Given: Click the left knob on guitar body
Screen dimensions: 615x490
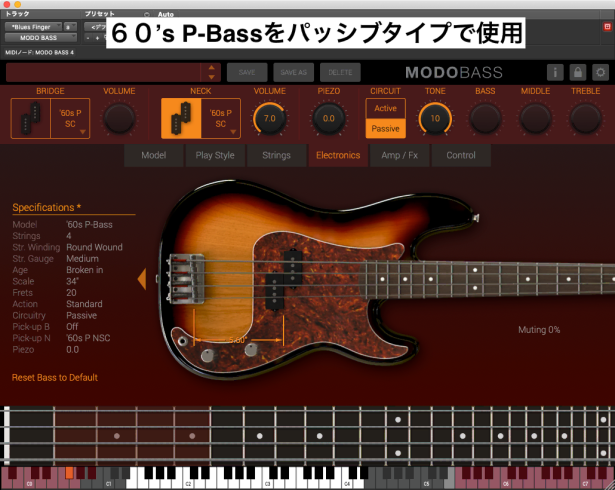Looking at the screenshot, I should pos(207,355).
